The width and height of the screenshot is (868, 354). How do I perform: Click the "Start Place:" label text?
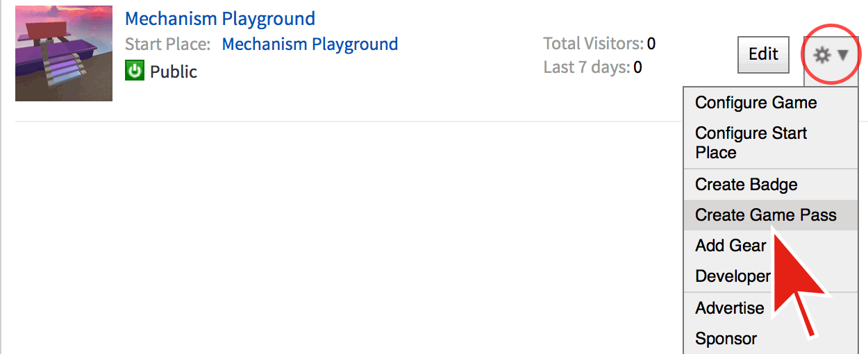(x=167, y=44)
